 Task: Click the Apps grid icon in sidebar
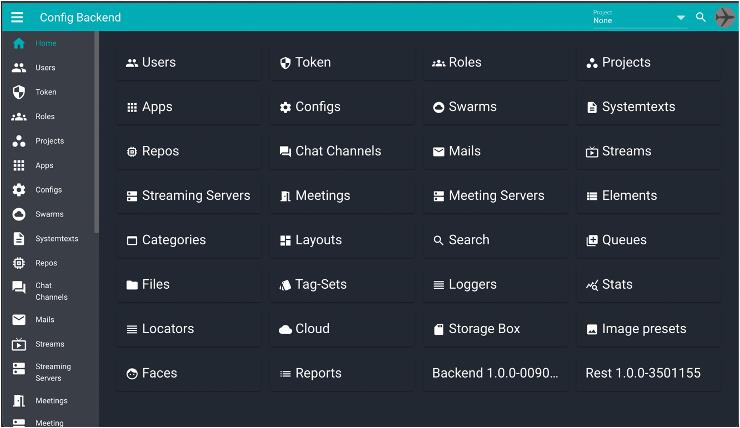(x=19, y=165)
